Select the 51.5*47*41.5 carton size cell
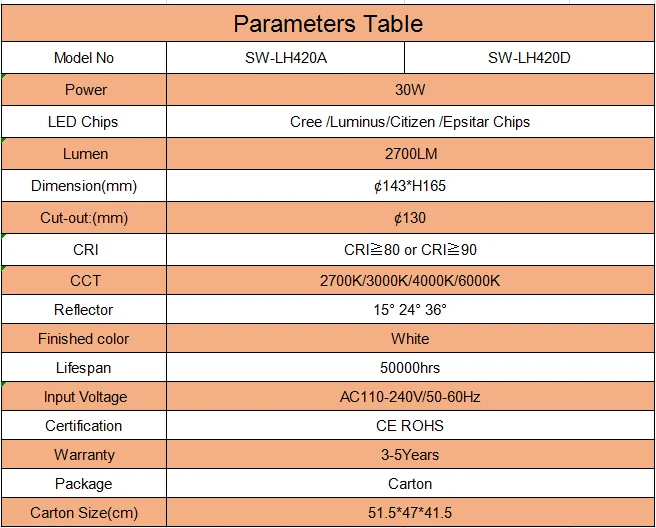Image resolution: width=656 pixels, height=528 pixels. (x=410, y=513)
